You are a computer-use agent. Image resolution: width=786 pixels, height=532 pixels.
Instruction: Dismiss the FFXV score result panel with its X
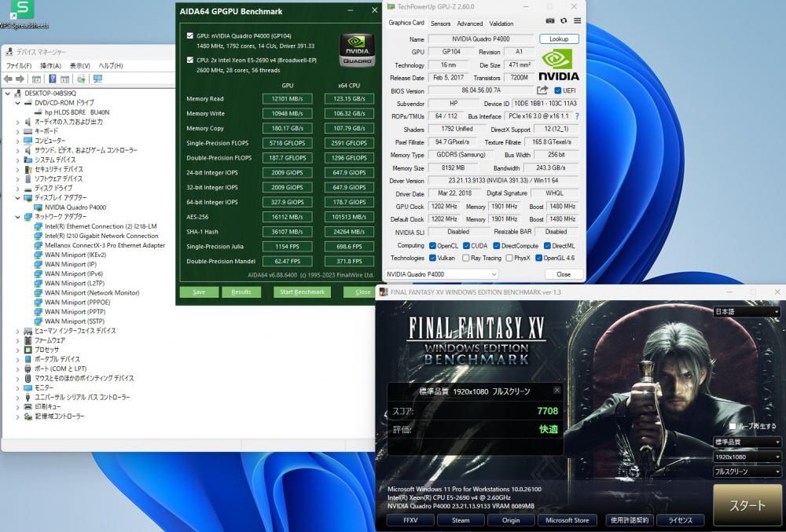557,391
